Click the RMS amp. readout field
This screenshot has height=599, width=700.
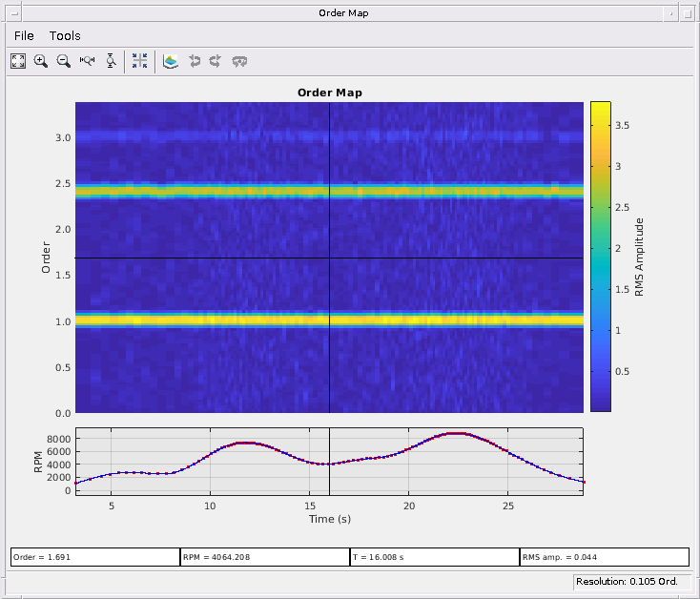tap(604, 556)
